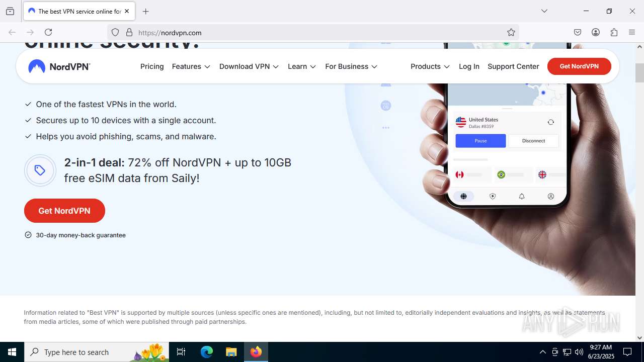
Task: Open the Pricing page
Action: click(x=152, y=66)
